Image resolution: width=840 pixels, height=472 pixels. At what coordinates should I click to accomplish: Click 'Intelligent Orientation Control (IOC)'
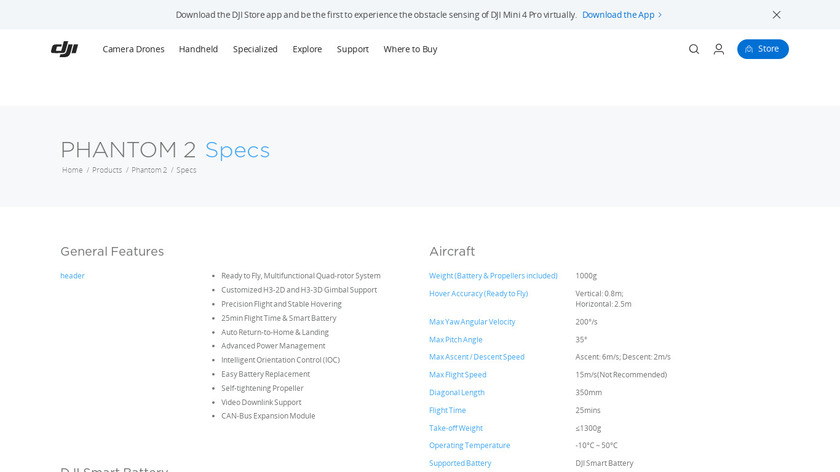point(280,360)
